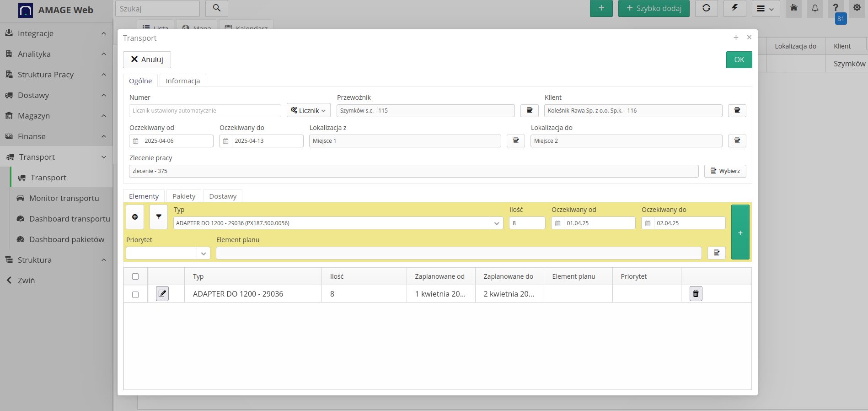Open the notifications bell

point(815,8)
